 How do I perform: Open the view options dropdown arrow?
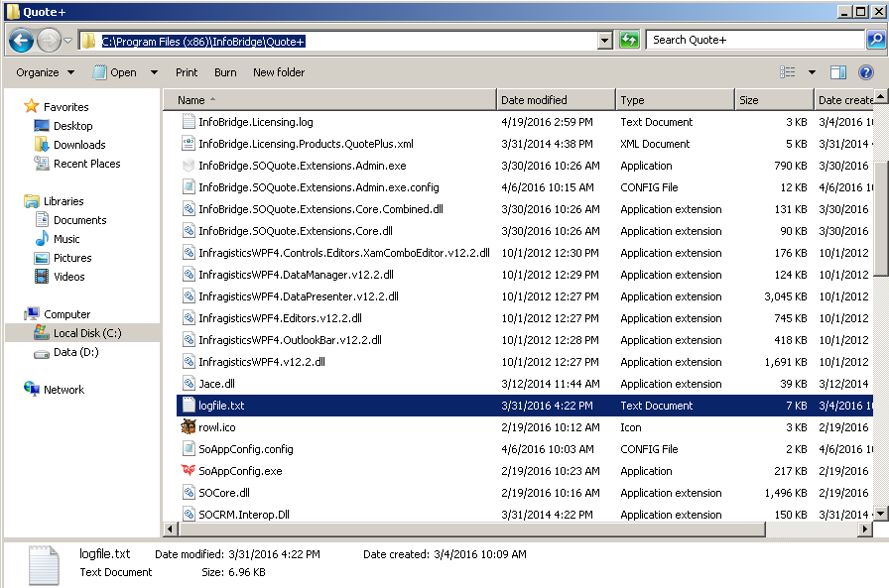812,72
